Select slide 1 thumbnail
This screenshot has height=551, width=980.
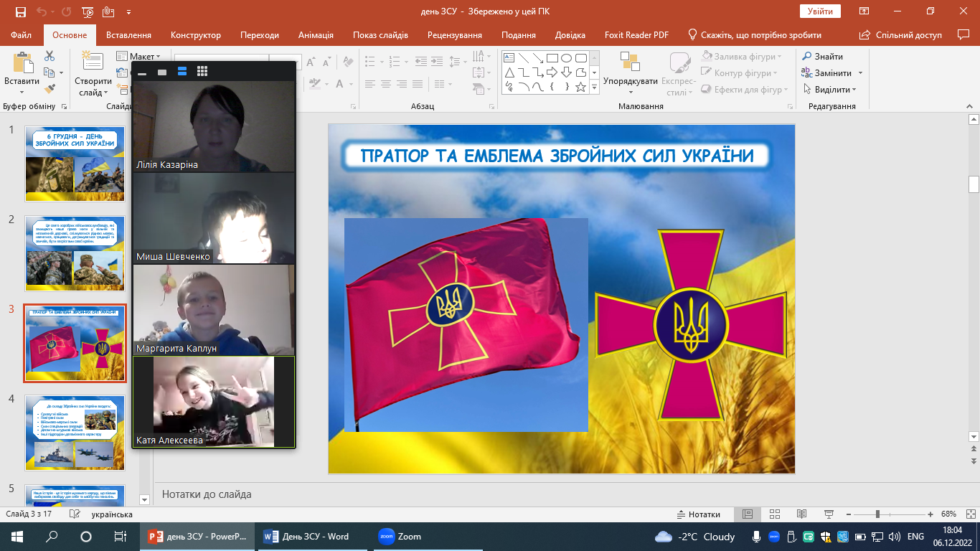pyautogui.click(x=75, y=164)
